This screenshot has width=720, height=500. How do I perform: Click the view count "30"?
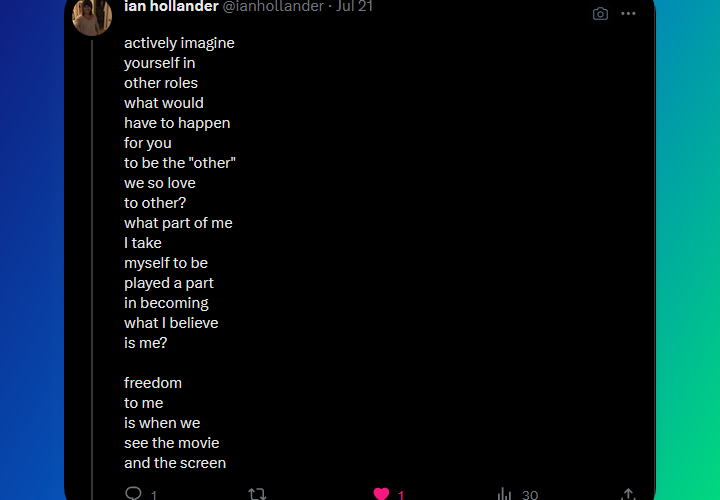(530, 495)
